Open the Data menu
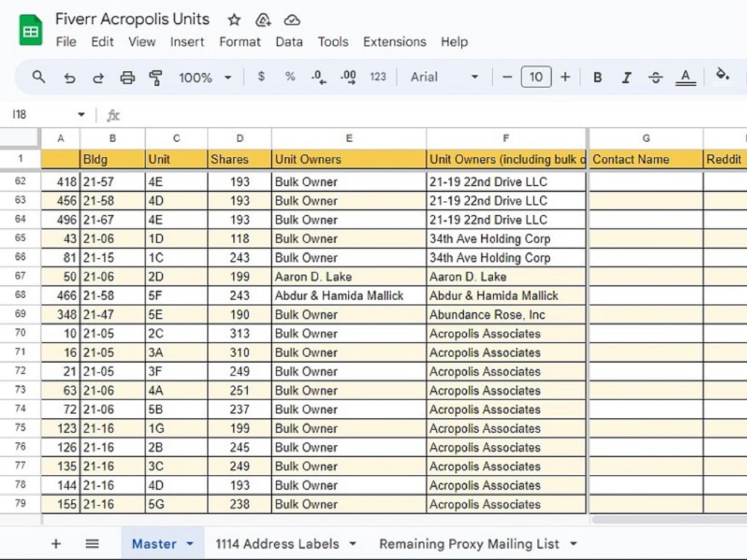This screenshot has width=747, height=560. click(x=289, y=42)
